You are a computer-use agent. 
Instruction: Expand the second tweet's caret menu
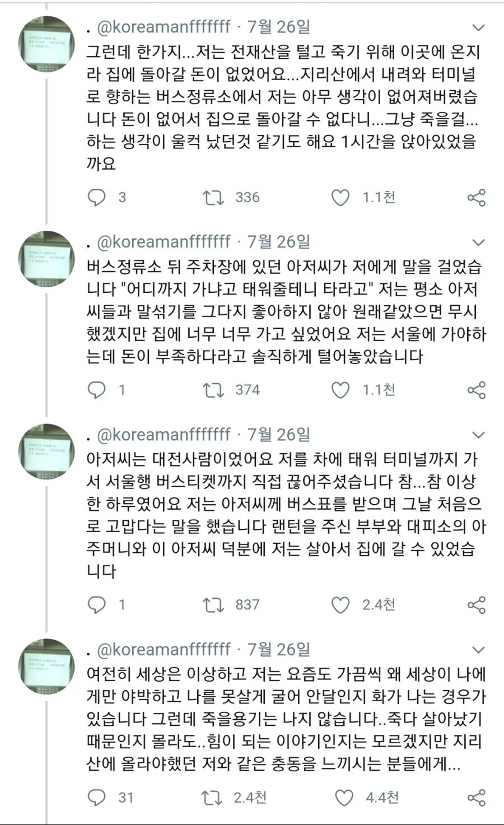tap(478, 241)
